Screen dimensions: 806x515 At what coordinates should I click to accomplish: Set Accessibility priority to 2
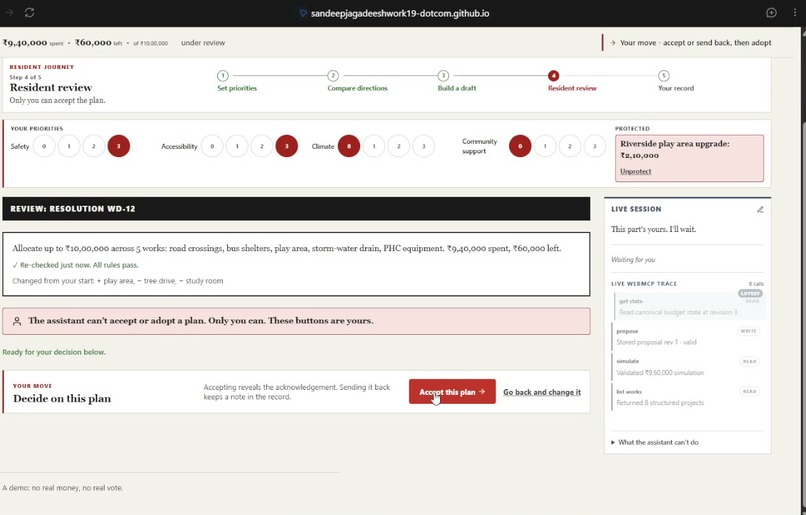(262, 146)
